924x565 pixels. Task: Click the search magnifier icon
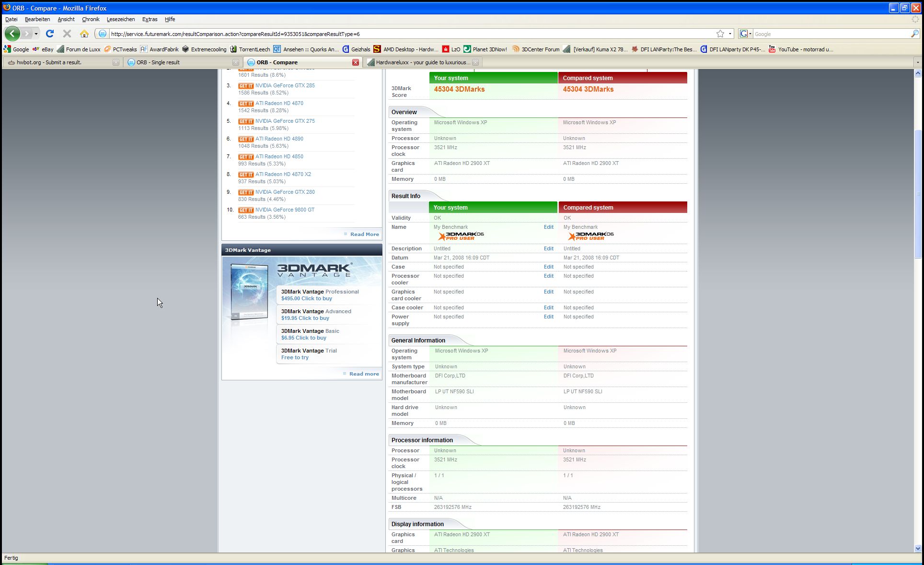[914, 34]
